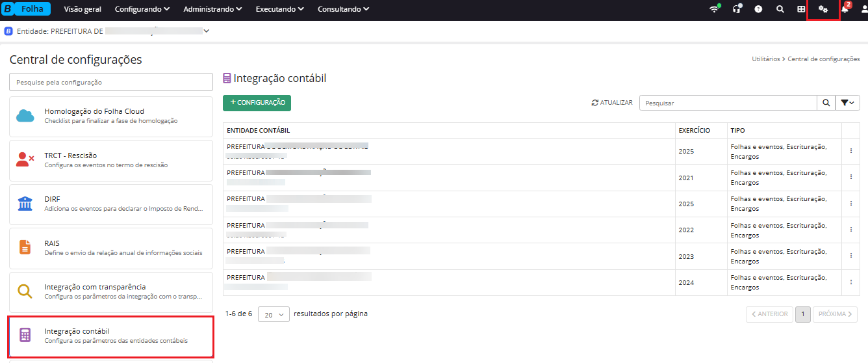Viewport: 868px width, 363px height.
Task: Open the grid apps icon in top bar
Action: click(801, 10)
